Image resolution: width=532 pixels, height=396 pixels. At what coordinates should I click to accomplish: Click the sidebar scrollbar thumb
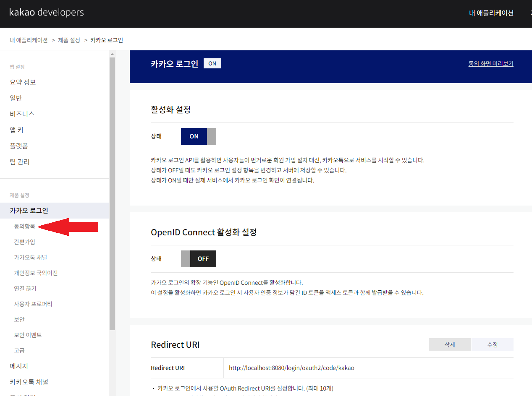(x=112, y=193)
